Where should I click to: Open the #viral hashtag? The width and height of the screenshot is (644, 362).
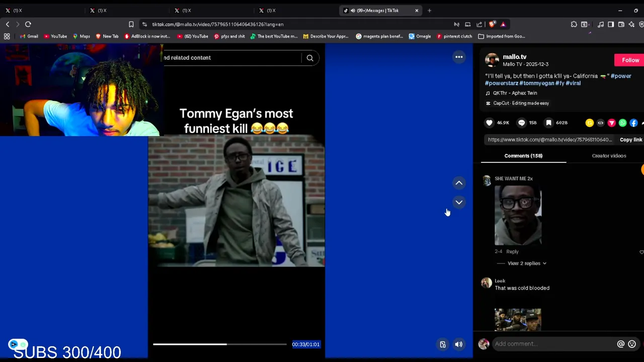(573, 83)
